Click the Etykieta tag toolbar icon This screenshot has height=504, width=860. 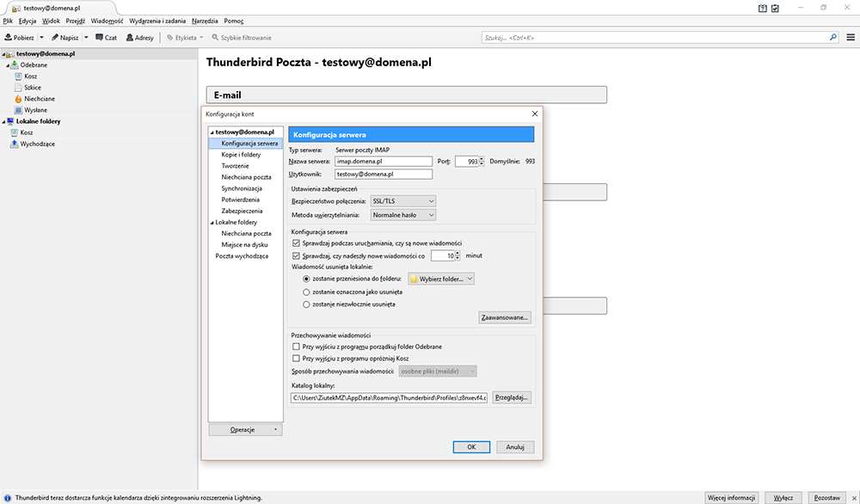pyautogui.click(x=170, y=37)
